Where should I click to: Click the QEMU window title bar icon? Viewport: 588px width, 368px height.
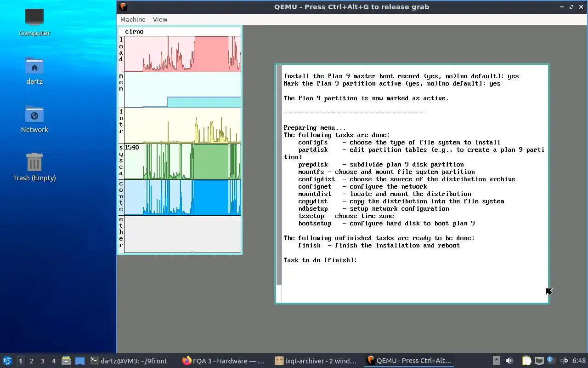click(x=123, y=6)
